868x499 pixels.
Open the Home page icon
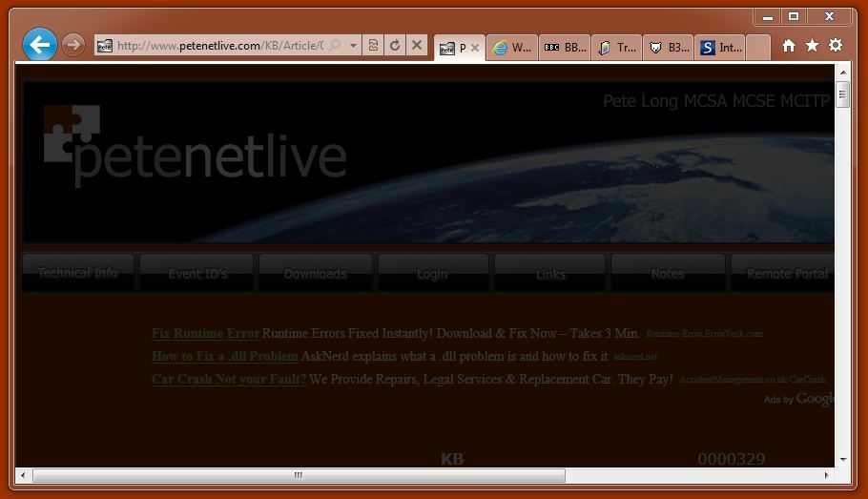click(789, 46)
